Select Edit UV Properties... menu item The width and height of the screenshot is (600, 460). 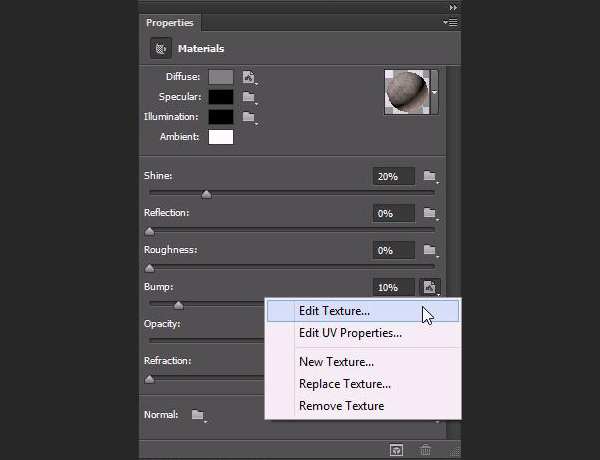tap(350, 333)
